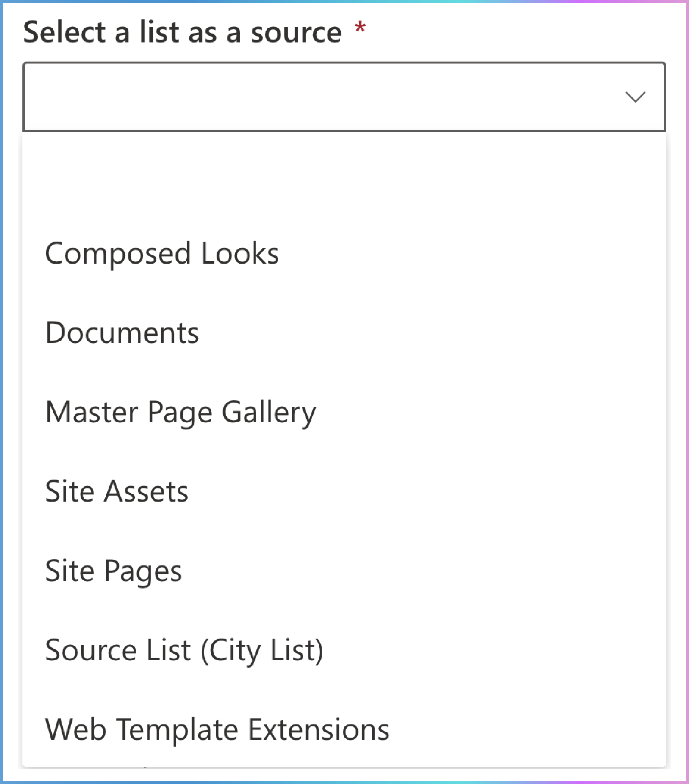
Task: Pick Source List (City List) option
Action: [x=344, y=650]
